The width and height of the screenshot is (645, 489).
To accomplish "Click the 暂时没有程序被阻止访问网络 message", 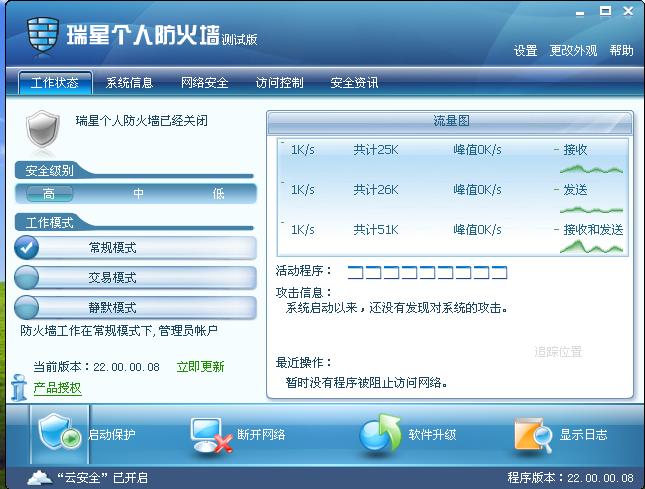I will (367, 382).
